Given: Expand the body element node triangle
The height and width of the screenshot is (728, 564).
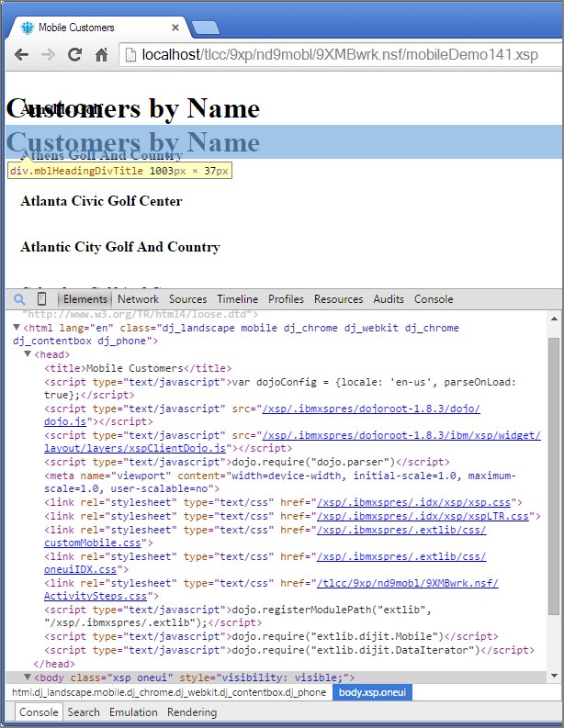Looking at the screenshot, I should [x=28, y=677].
